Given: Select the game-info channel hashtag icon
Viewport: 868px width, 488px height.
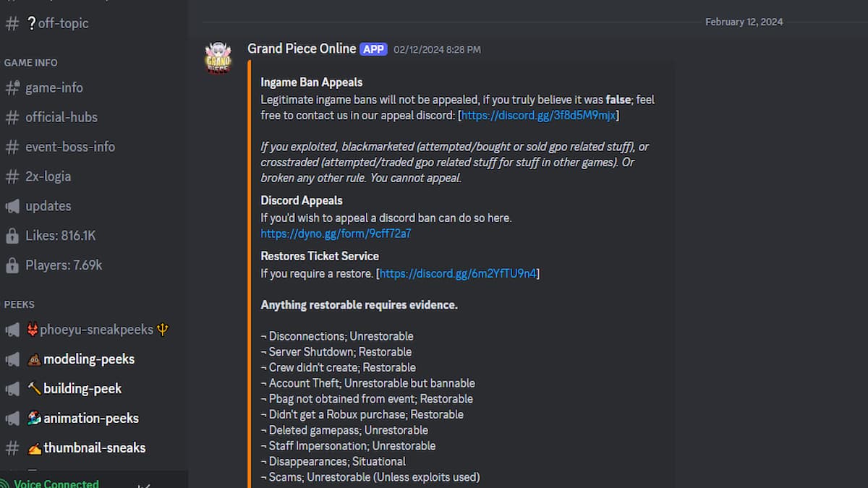Looking at the screenshot, I should click(12, 87).
